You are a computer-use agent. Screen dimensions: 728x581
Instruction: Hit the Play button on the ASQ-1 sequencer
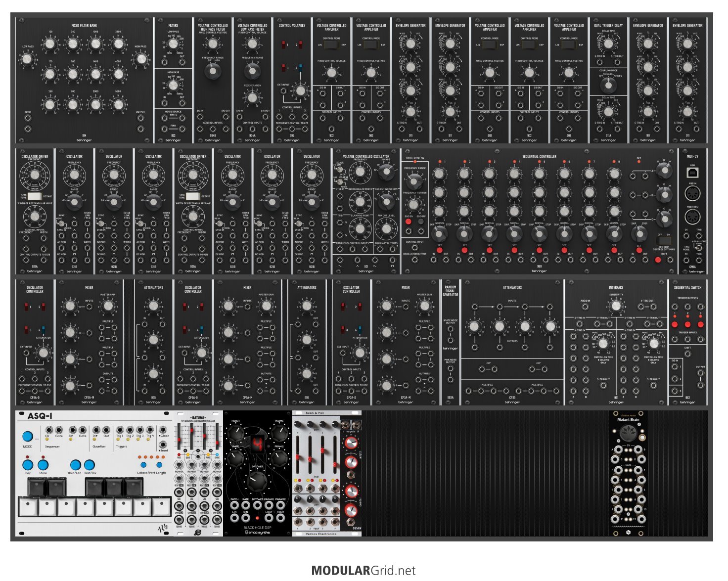pyautogui.click(x=28, y=465)
